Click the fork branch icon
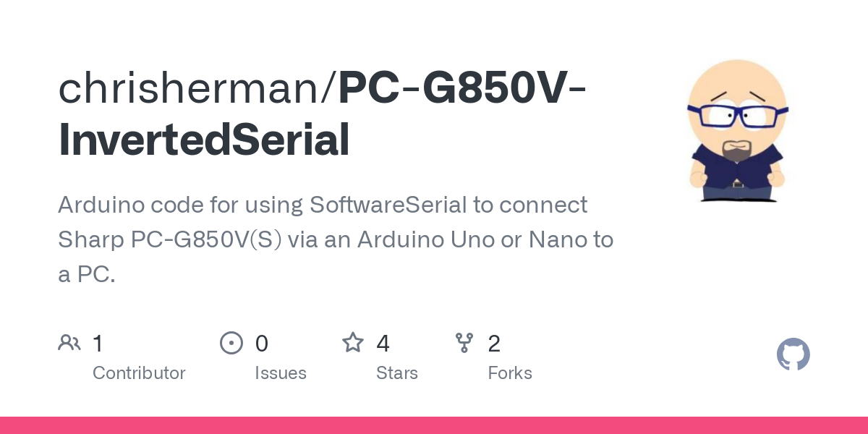 pos(464,342)
